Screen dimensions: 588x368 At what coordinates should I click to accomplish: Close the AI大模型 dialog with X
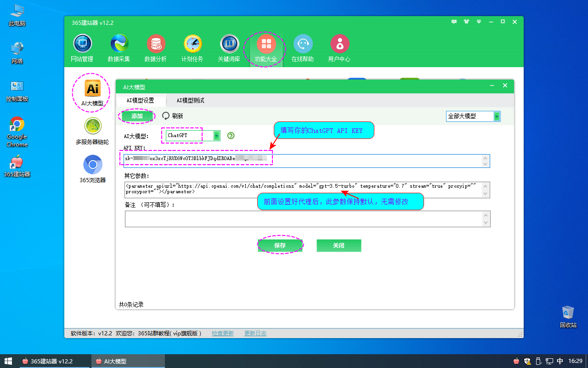coord(505,86)
